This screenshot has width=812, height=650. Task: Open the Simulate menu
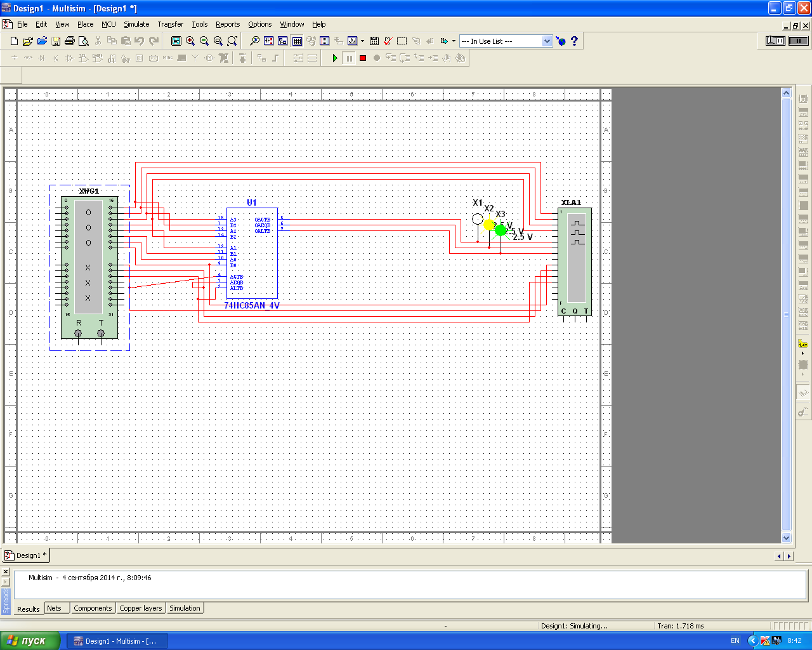tap(136, 24)
